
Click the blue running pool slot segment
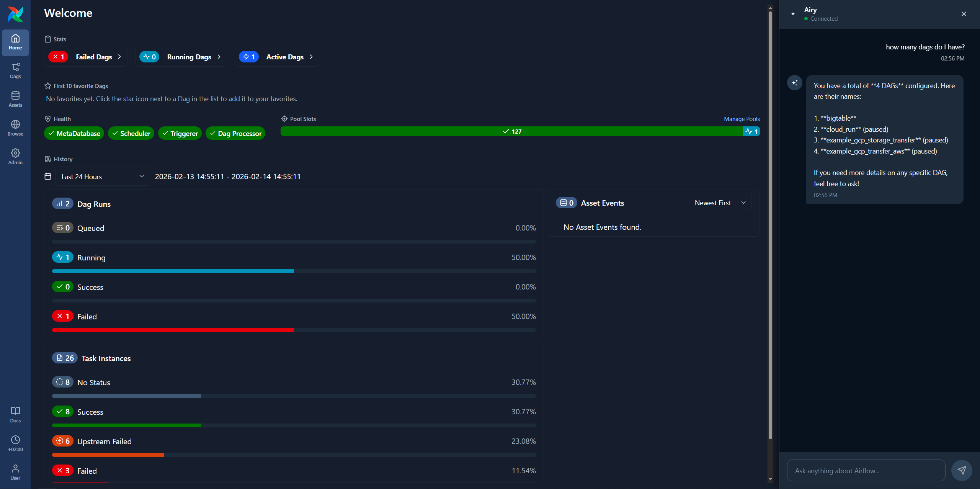click(751, 131)
